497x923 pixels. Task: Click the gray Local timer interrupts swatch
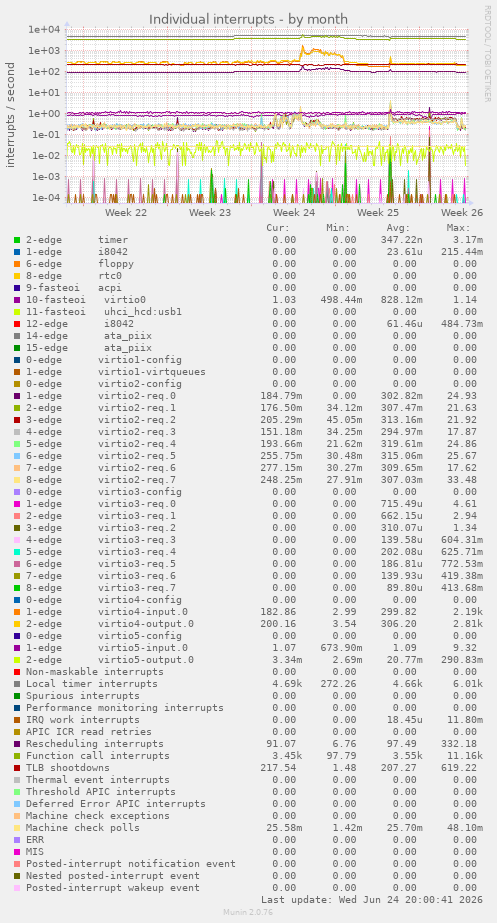pyautogui.click(x=17, y=684)
